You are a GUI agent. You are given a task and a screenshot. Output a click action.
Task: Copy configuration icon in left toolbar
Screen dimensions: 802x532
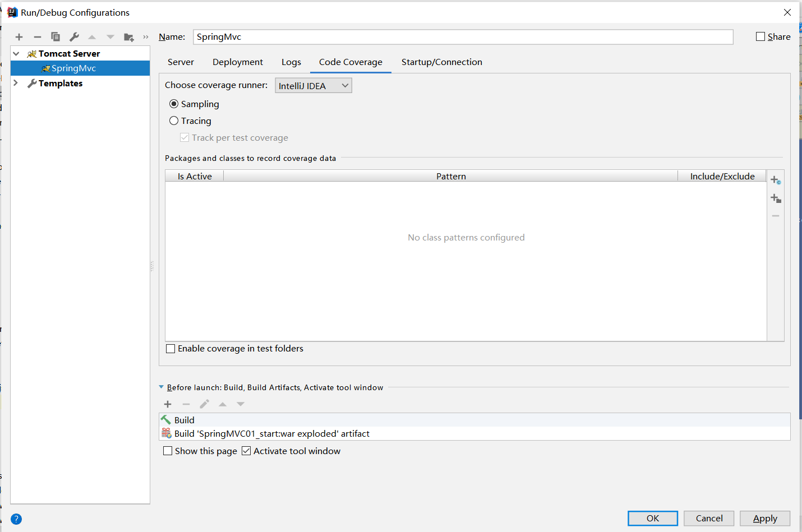pyautogui.click(x=56, y=37)
